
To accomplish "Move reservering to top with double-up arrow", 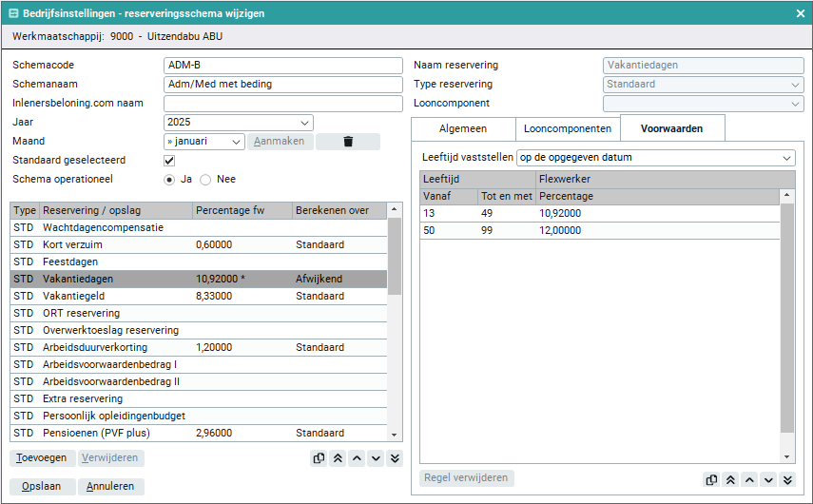I will point(338,458).
